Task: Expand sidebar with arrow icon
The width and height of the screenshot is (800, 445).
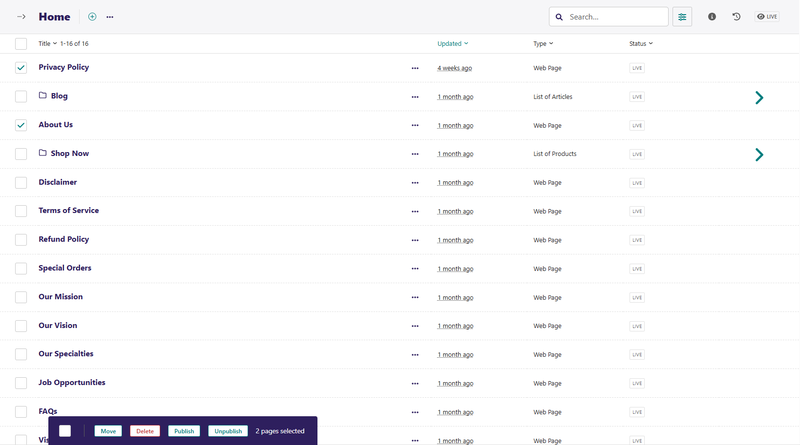Action: point(21,17)
